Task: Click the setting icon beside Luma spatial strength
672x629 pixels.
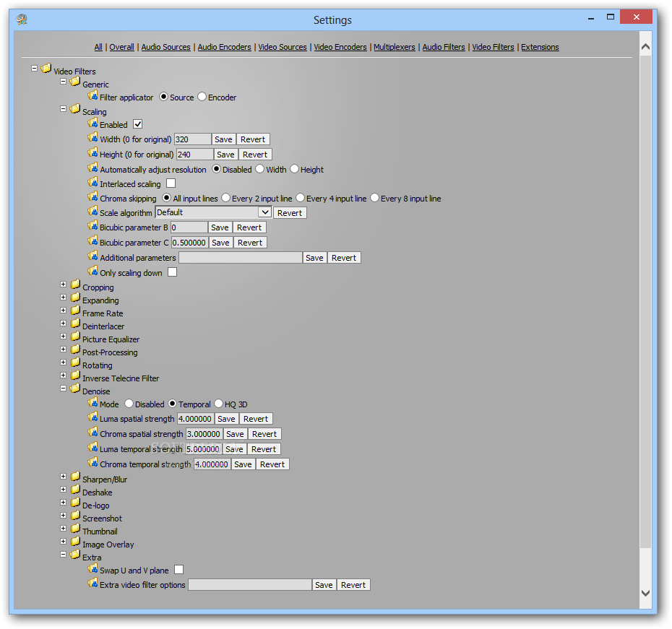Action: [x=92, y=417]
